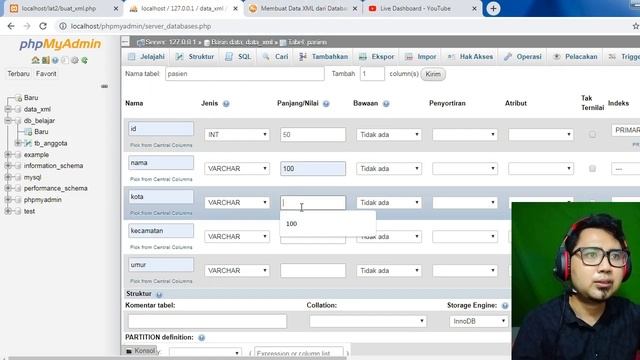This screenshot has height=360, width=640.
Task: Open Bawaan dropdown for id row
Action: [389, 134]
